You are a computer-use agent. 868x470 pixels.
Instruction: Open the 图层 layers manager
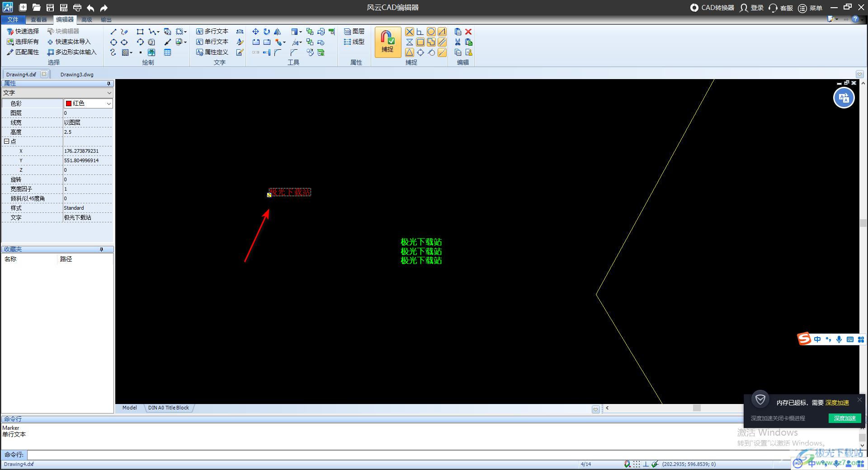tap(354, 31)
